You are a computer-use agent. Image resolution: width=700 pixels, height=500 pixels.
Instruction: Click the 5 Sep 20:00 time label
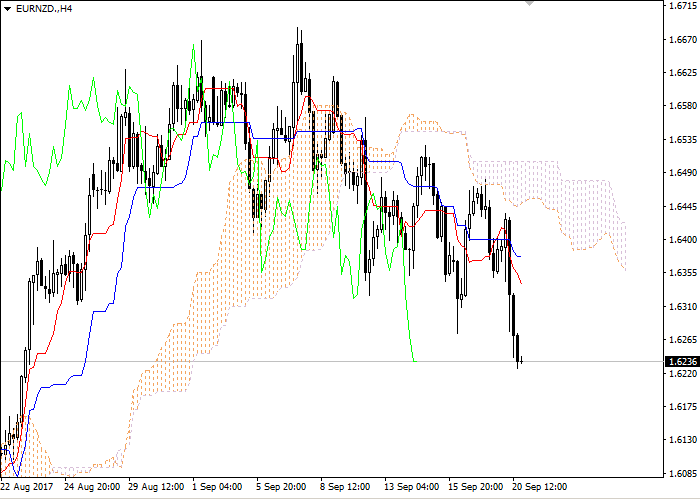[x=281, y=487]
